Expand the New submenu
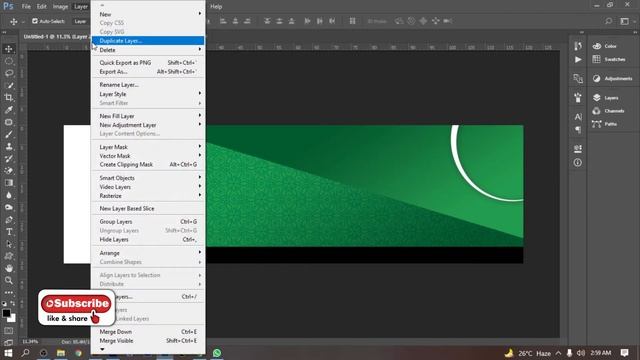Screen dimensions: 640x360 148,14
